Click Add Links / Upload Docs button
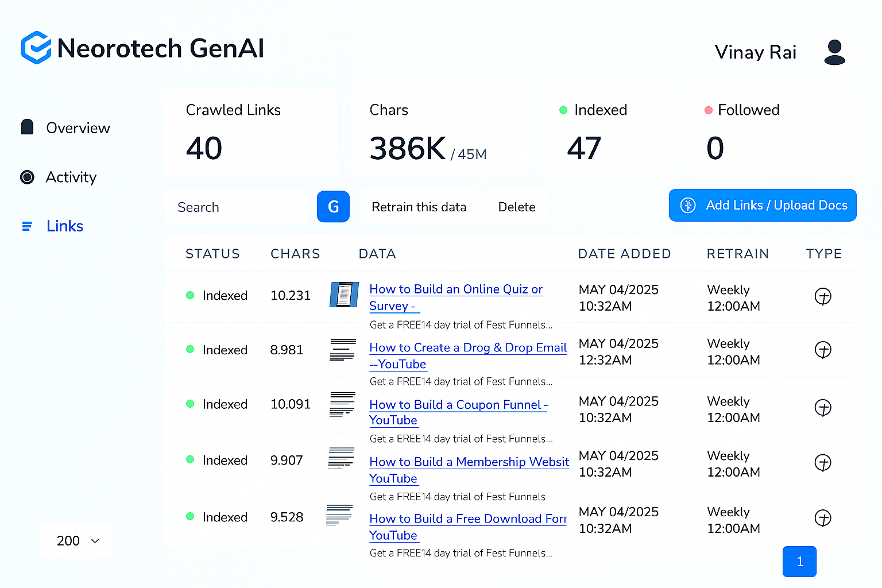This screenshot has width=882, height=588. [762, 206]
